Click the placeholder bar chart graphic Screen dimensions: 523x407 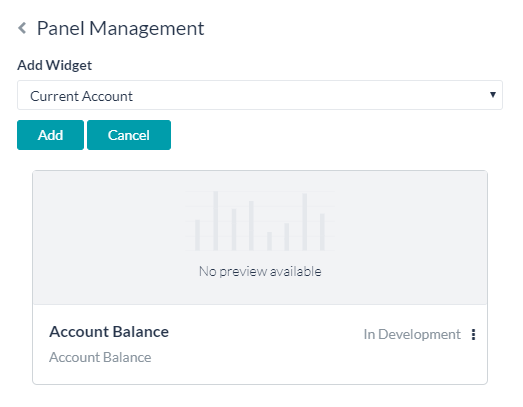260,221
